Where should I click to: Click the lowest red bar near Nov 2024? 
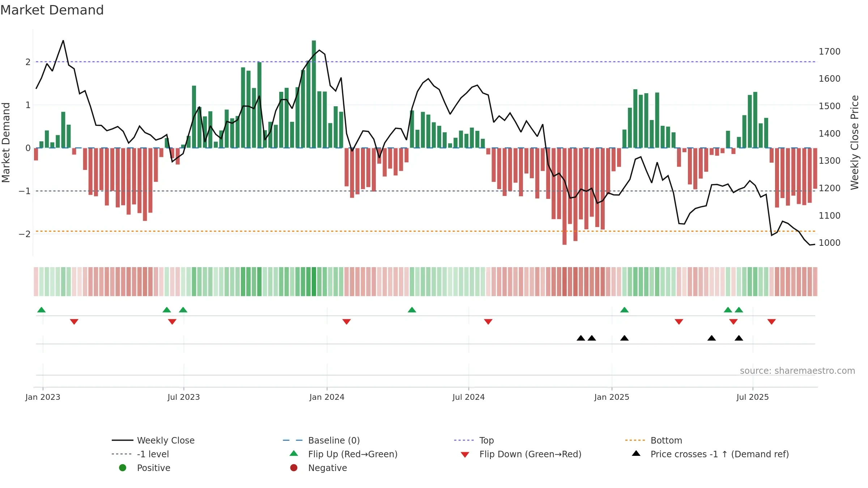click(565, 196)
